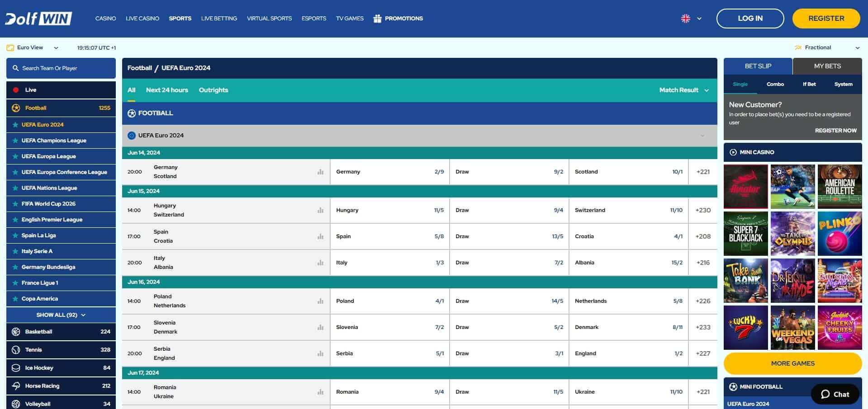Switch to the MY BETS tab
The width and height of the screenshot is (868, 409).
pyautogui.click(x=827, y=66)
